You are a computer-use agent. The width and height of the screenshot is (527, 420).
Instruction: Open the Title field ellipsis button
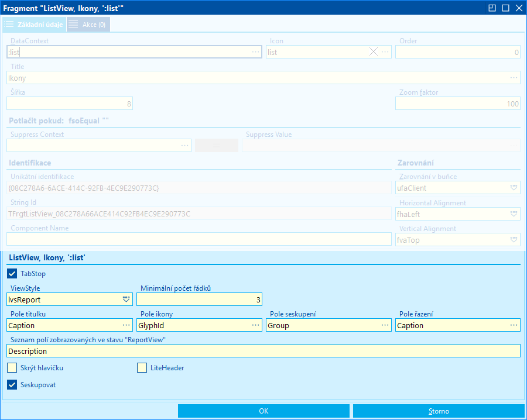click(514, 78)
